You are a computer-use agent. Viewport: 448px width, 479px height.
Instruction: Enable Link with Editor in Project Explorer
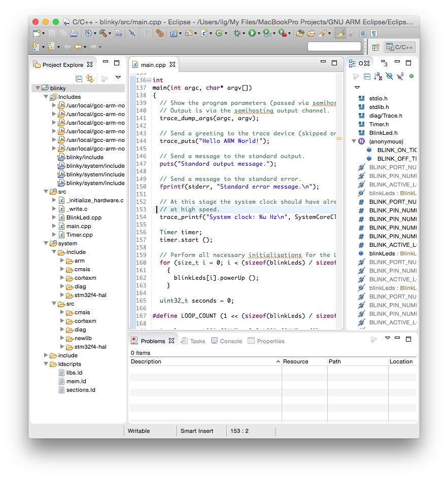[x=90, y=79]
